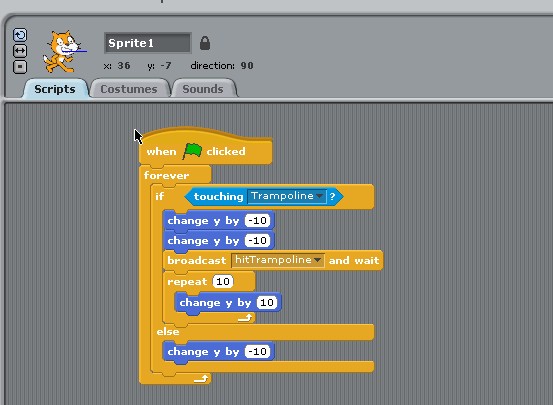This screenshot has width=553, height=405.
Task: Click the change y by 10 value inside repeat
Action: (x=267, y=302)
